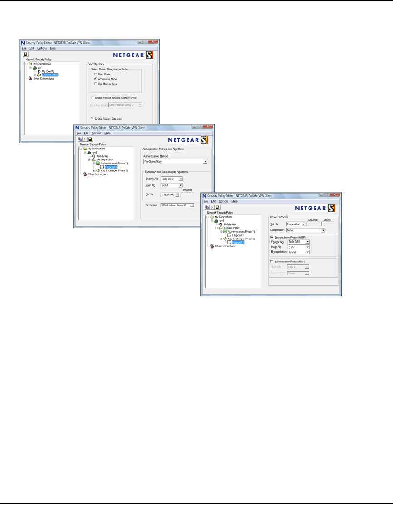Select highlighted 'Security Policy' label in Negotiation Mode window
Viewport: 393px width, 532px height.
50,75
